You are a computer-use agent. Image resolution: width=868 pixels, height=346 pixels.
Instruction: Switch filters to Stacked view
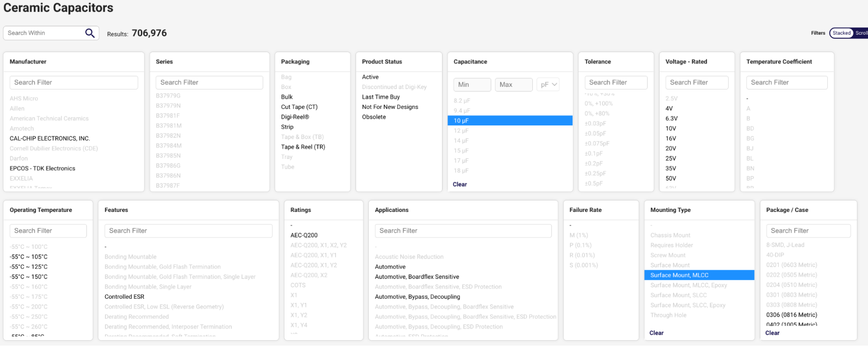(842, 33)
